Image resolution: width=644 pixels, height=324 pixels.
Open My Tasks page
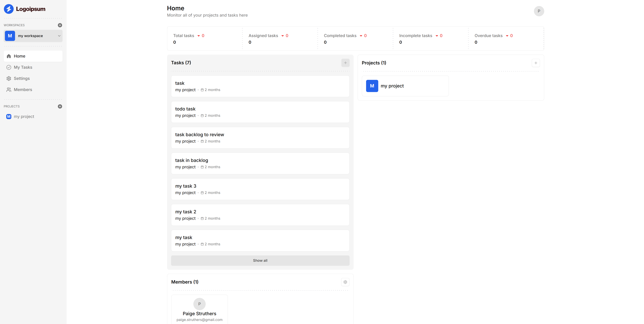point(23,67)
